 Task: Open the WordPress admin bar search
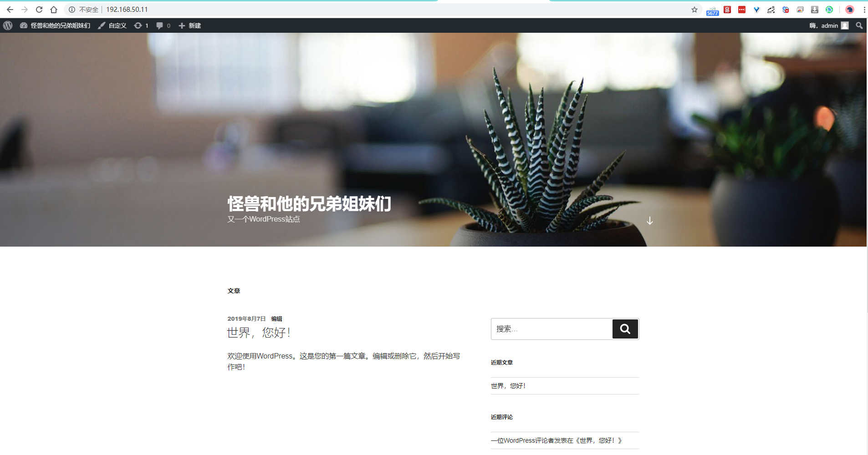pyautogui.click(x=859, y=25)
